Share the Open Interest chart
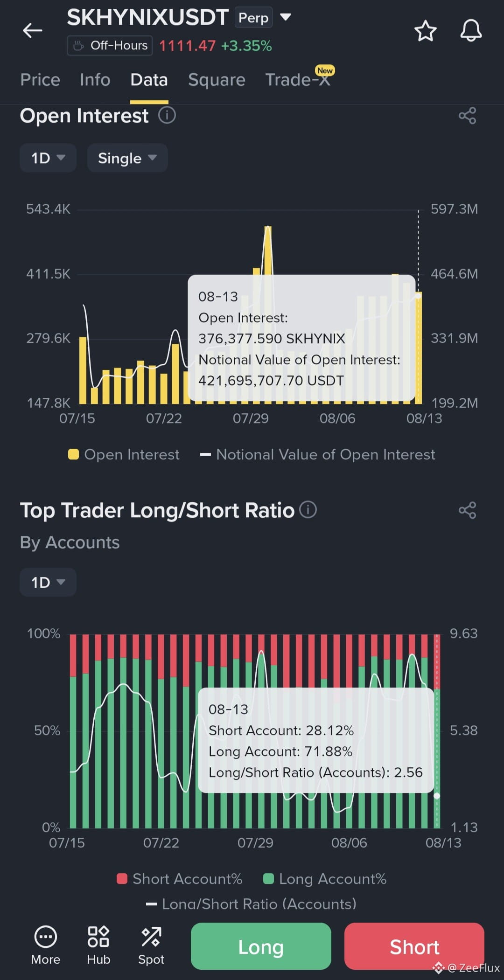This screenshot has height=980, width=504. (467, 116)
